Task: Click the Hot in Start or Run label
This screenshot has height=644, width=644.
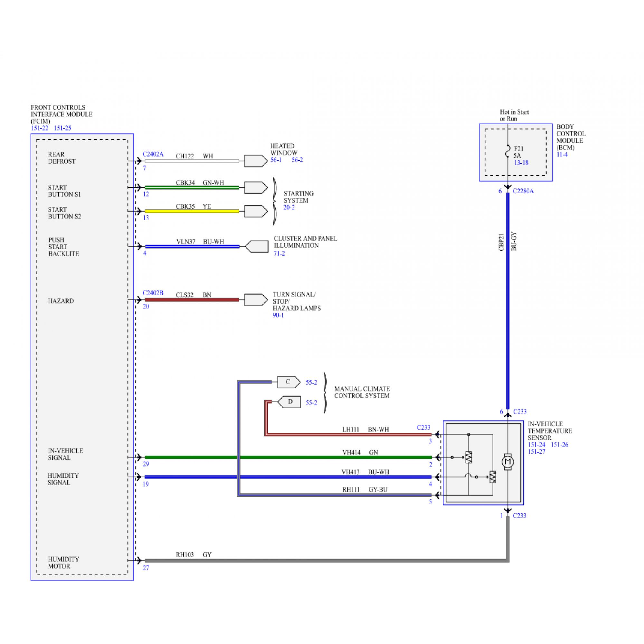Action: coord(514,115)
